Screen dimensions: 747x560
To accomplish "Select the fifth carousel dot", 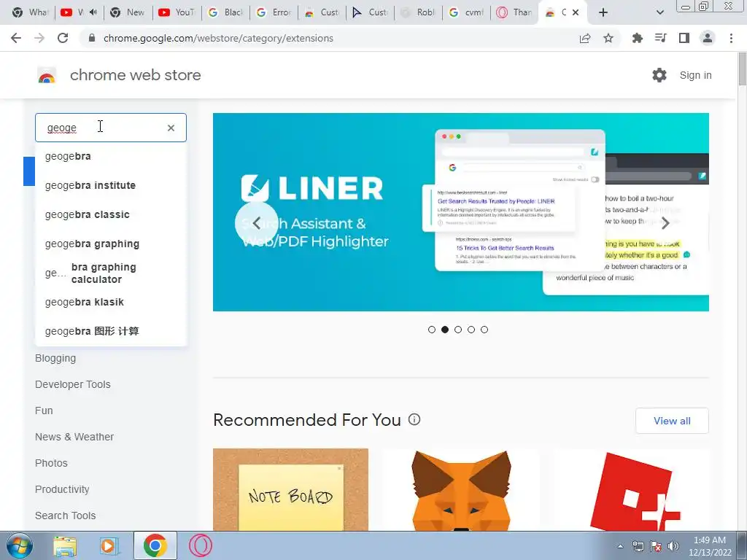I will click(x=484, y=330).
